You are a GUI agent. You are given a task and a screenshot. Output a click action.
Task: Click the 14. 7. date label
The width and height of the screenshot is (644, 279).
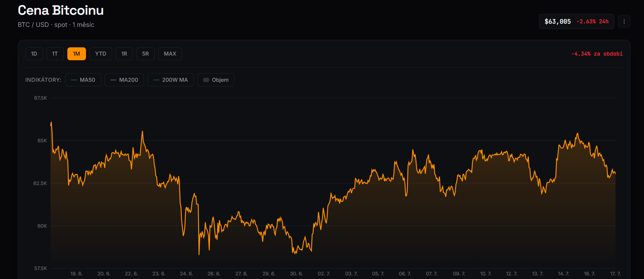tap(563, 274)
